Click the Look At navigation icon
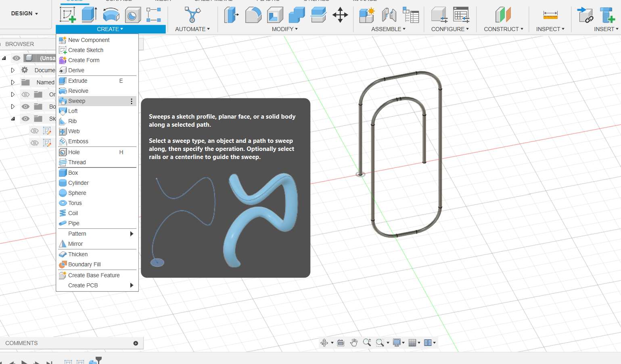The image size is (621, 364). pos(341,343)
